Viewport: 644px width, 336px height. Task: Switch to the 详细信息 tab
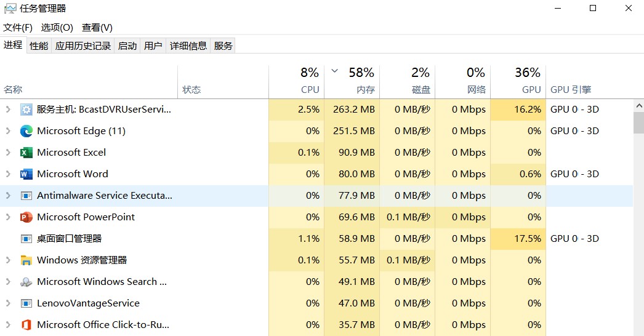tap(188, 46)
